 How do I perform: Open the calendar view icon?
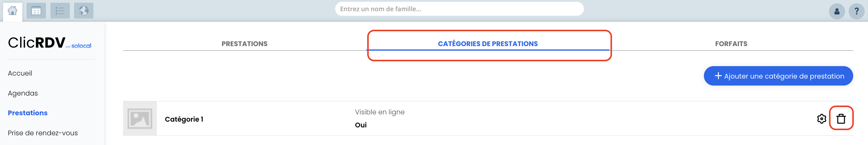point(36,11)
